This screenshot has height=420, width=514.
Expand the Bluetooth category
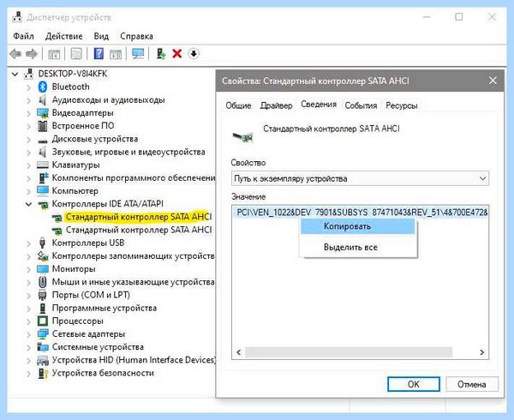28,87
